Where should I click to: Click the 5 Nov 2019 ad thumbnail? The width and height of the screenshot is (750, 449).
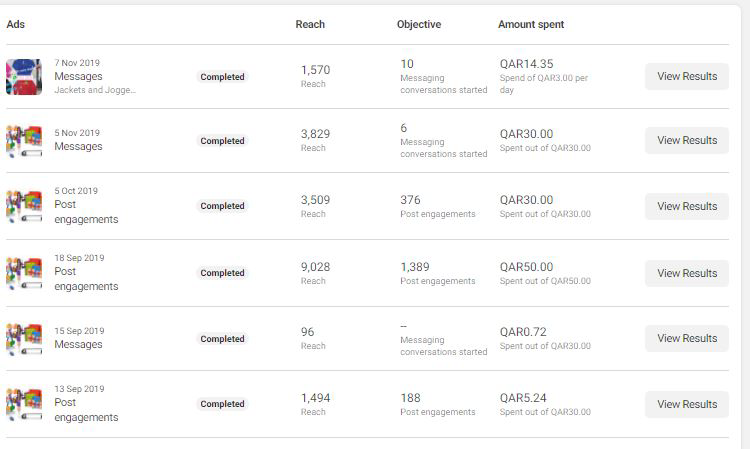tap(24, 141)
